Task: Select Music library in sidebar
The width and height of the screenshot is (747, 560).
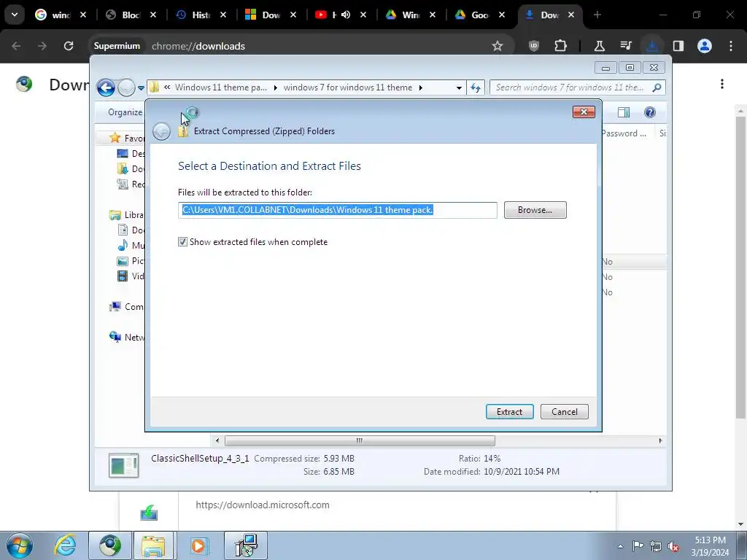Action: (x=131, y=245)
